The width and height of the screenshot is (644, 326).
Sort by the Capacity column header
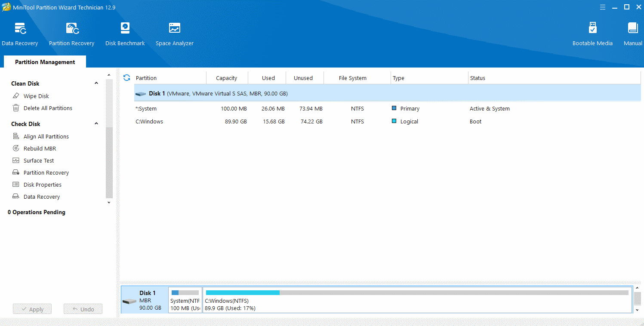[x=227, y=78]
